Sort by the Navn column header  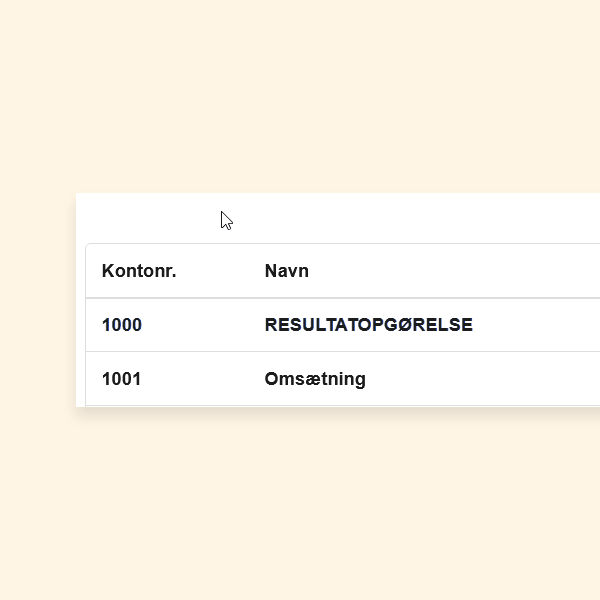click(x=287, y=271)
